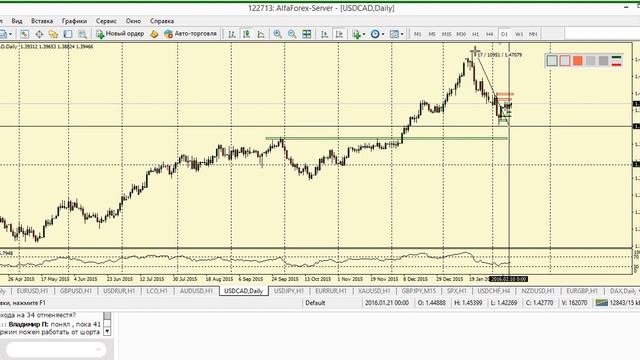Toggle the Terminal panel icon
This screenshot has height=360, width=640.
(68, 34)
